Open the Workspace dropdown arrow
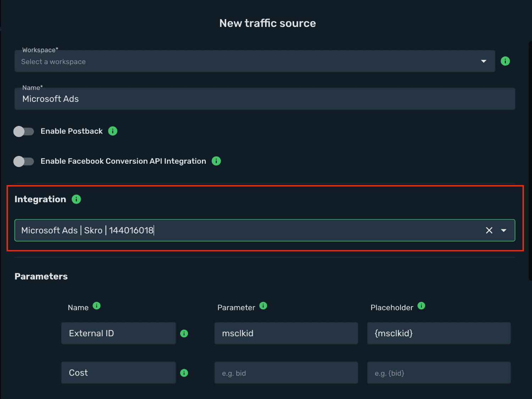 (x=483, y=61)
